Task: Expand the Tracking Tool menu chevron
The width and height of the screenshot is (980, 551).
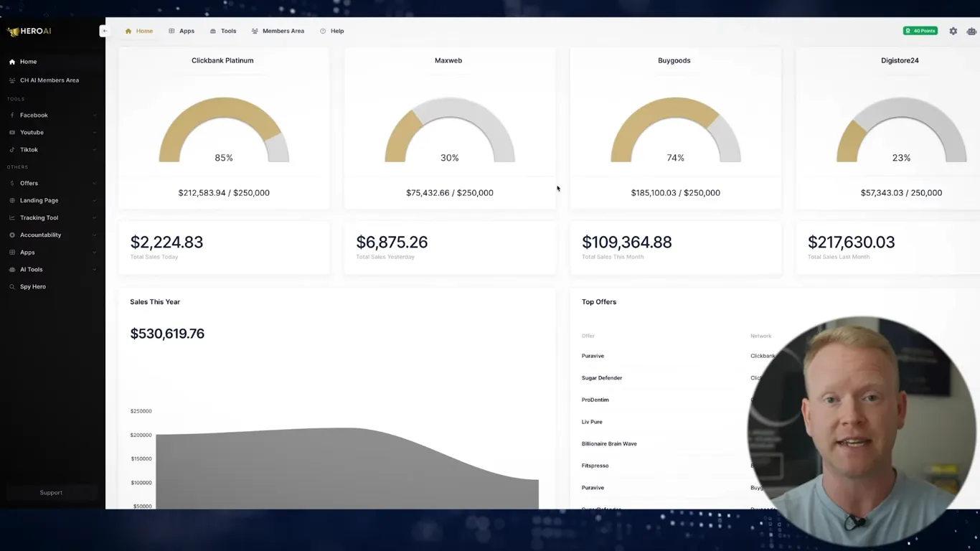Action: [x=95, y=217]
